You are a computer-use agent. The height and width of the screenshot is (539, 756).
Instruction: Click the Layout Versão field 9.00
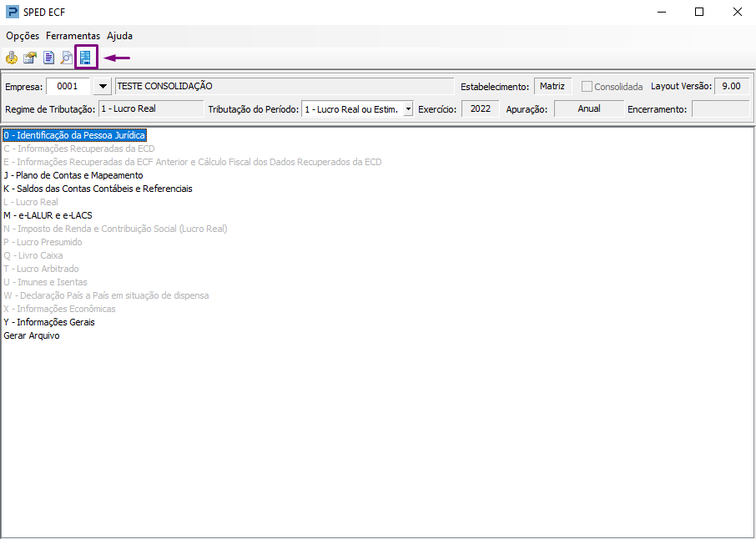(732, 87)
